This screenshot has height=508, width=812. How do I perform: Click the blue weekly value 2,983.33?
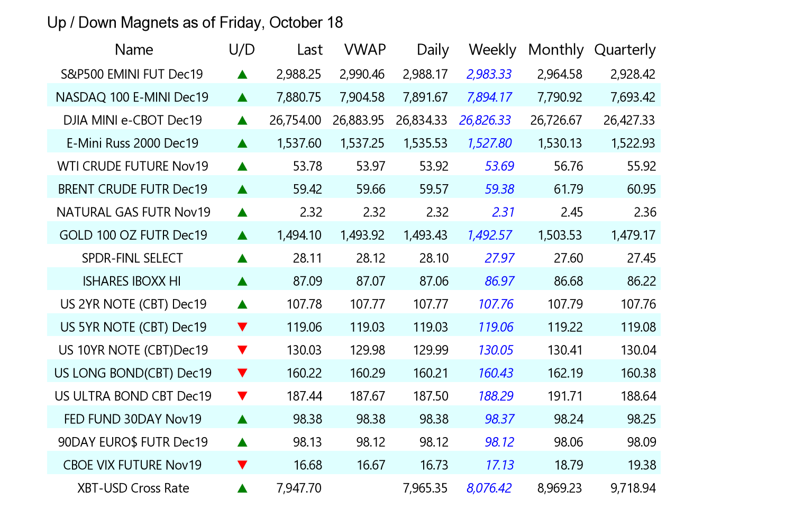coord(489,74)
